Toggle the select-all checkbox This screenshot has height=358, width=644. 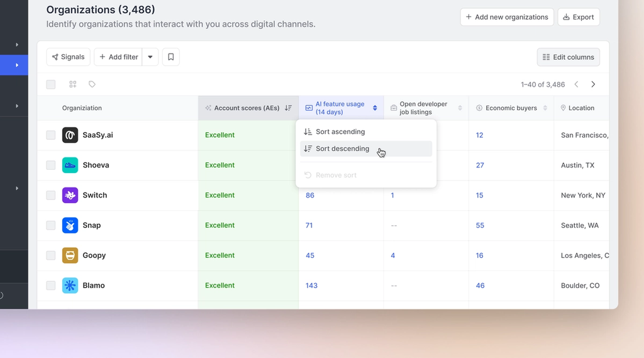51,84
